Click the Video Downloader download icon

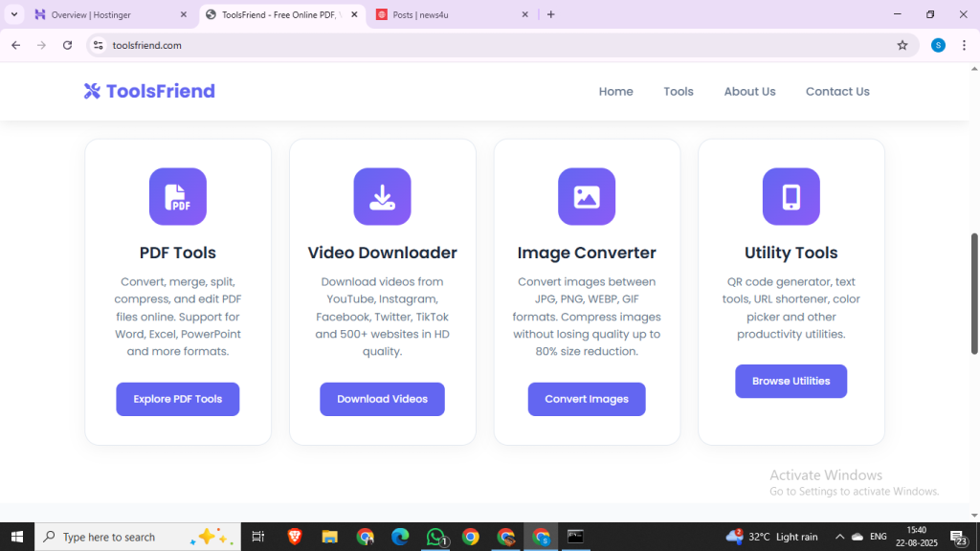(x=382, y=197)
